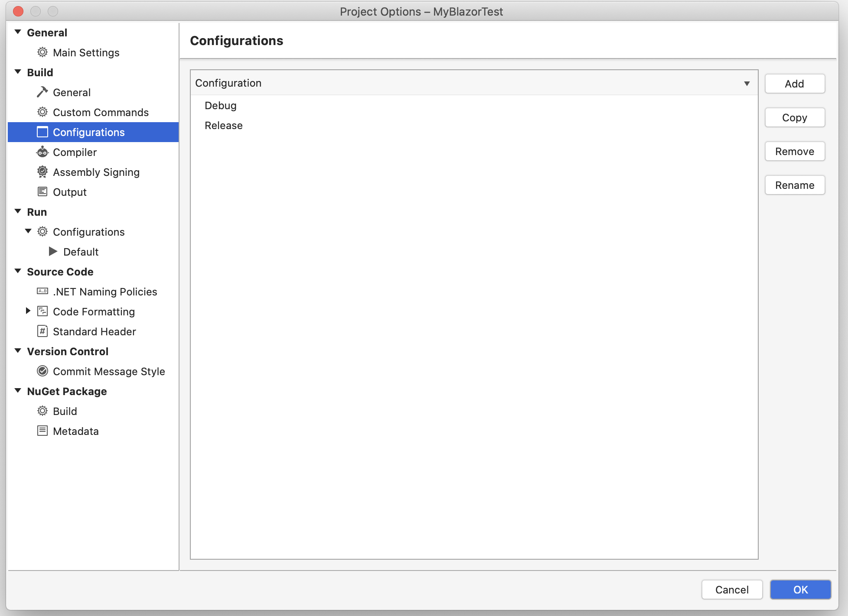Click the Main Settings gear icon

click(42, 52)
